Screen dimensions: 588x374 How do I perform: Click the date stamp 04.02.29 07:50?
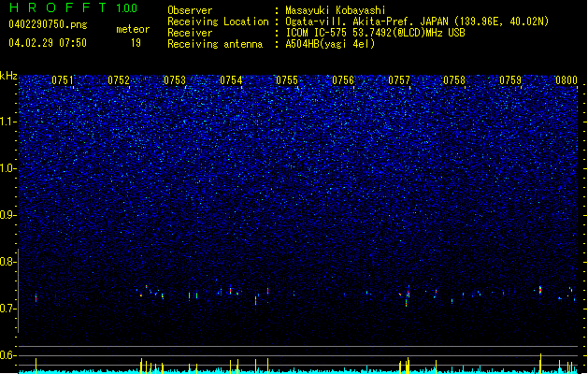48,43
